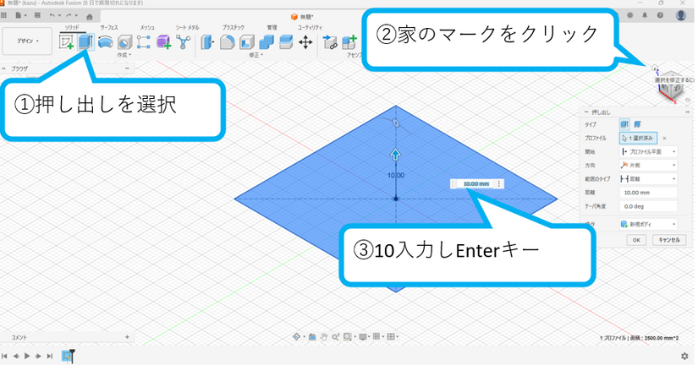Collapse the 押し出し dialog panel
The width and height of the screenshot is (698, 365).
tap(587, 112)
